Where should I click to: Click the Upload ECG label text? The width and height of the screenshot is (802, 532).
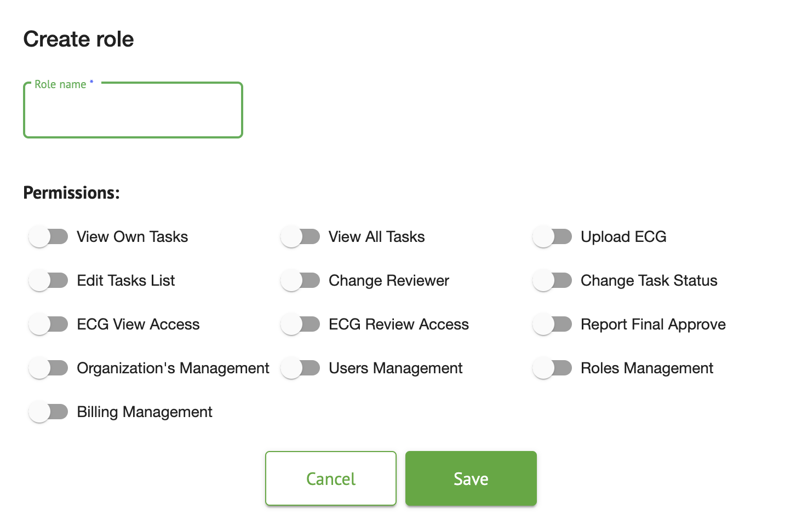[x=623, y=237]
